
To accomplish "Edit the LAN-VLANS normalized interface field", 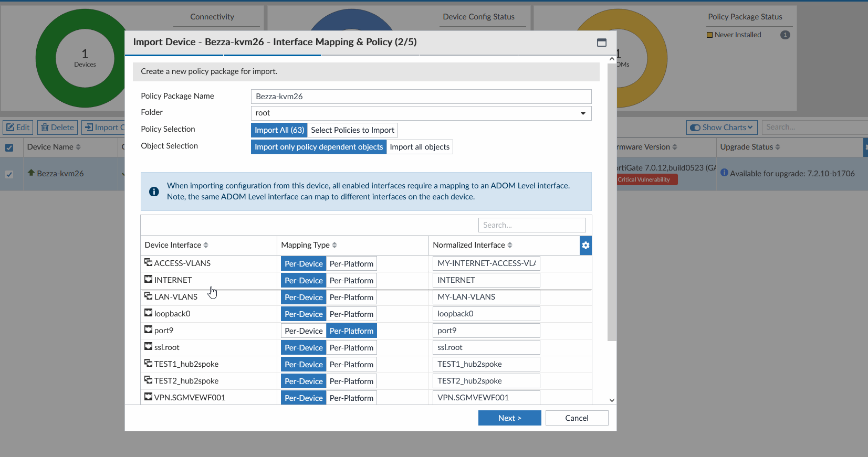I will [486, 297].
